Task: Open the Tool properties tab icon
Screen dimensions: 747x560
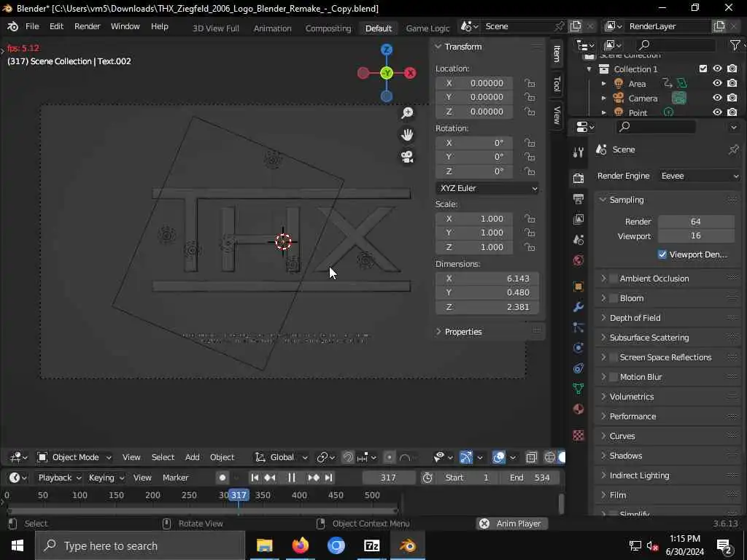Action: pyautogui.click(x=578, y=152)
